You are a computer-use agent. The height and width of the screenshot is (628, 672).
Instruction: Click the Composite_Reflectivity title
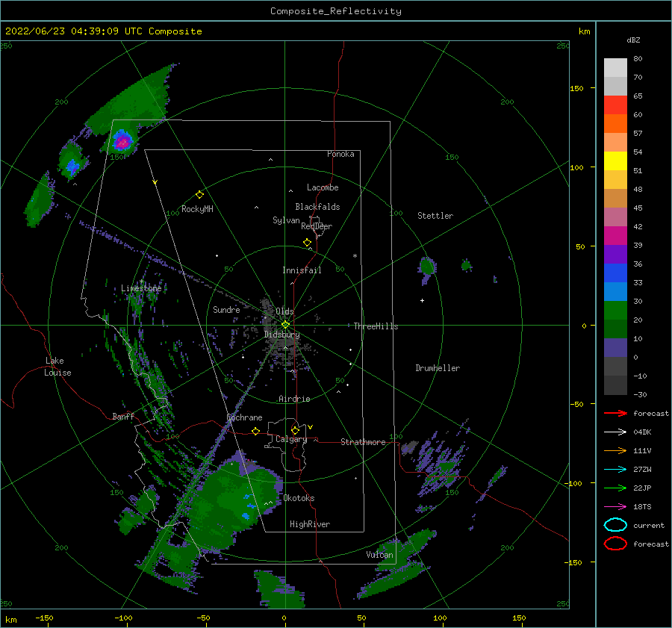pyautogui.click(x=336, y=11)
